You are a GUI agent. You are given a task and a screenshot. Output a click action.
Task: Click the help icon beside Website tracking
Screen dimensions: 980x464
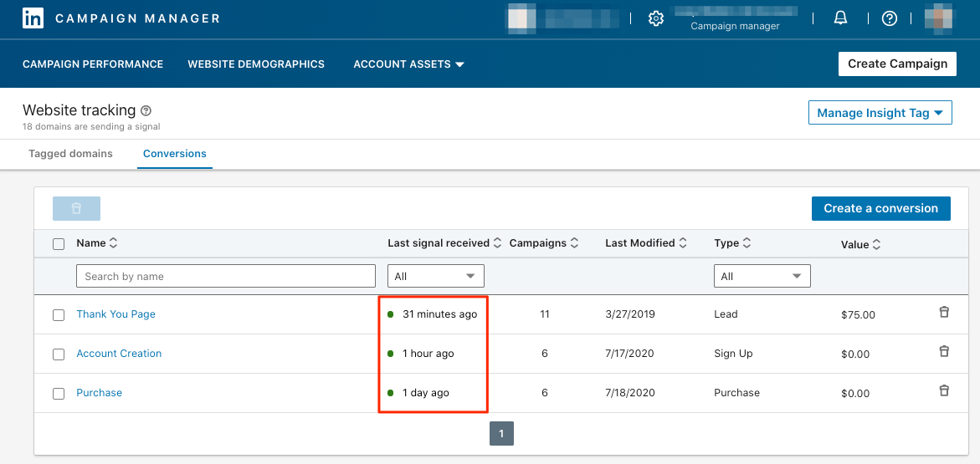pos(146,110)
